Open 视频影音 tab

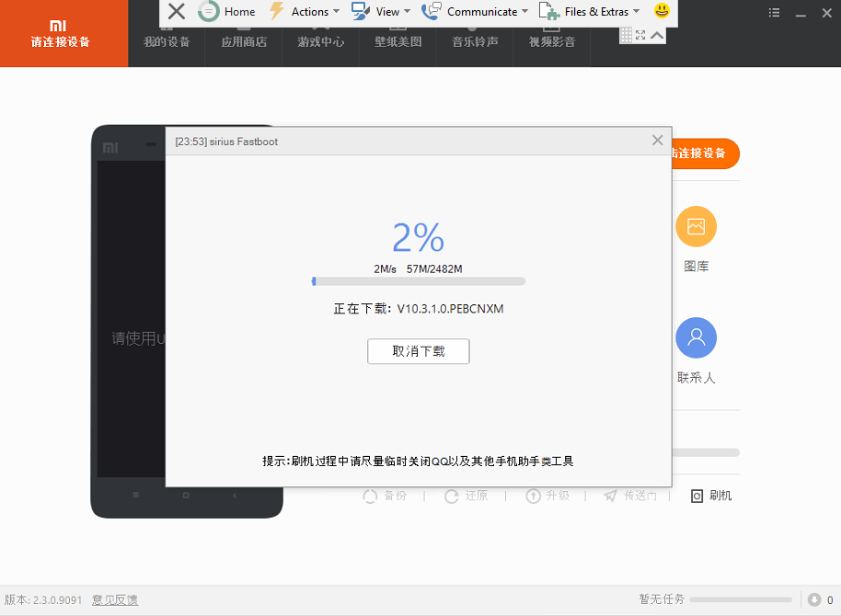tap(552, 41)
